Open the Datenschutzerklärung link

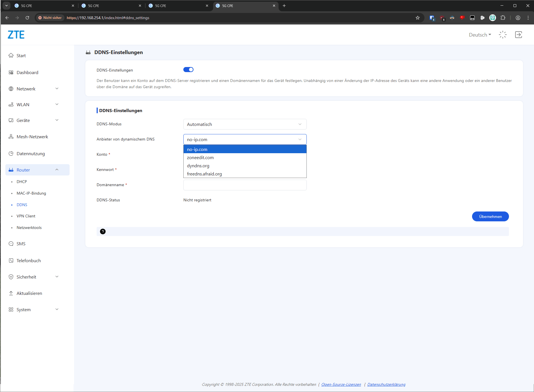coord(386,384)
